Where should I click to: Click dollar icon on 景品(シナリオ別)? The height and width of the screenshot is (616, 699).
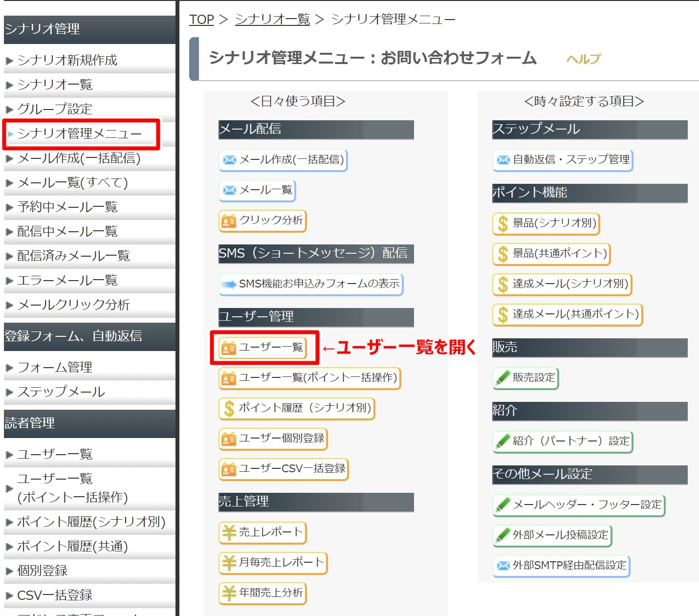tap(503, 224)
